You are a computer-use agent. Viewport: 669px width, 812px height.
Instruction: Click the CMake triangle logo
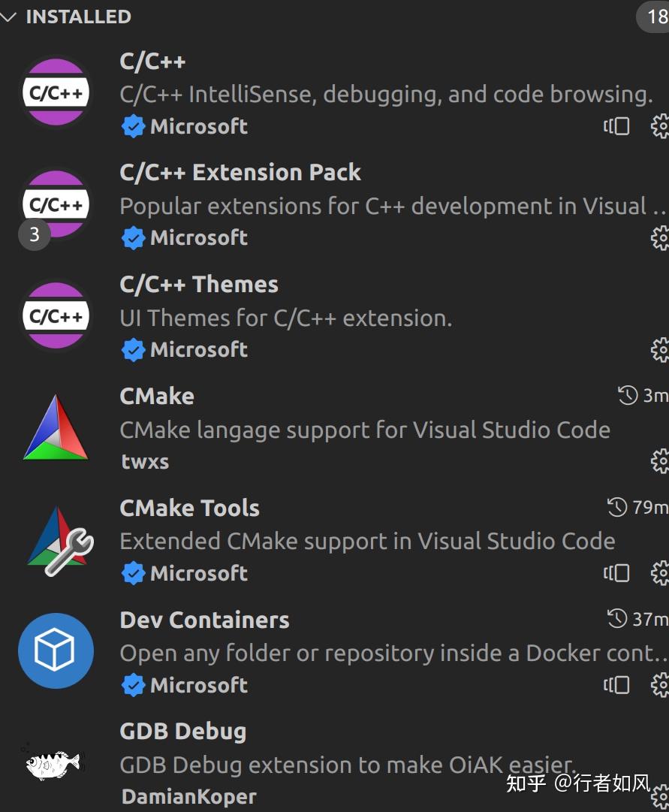click(56, 428)
